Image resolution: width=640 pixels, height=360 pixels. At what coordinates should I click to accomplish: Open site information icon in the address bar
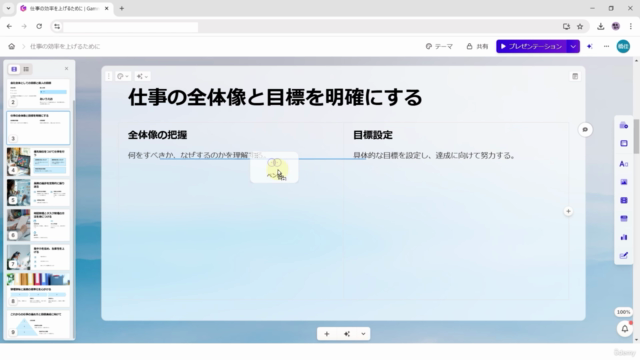pyautogui.click(x=57, y=27)
